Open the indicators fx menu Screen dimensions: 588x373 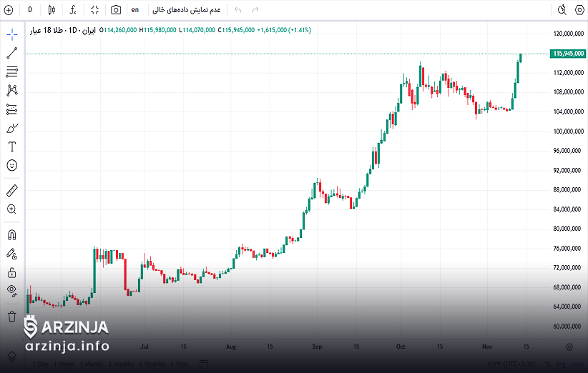[73, 10]
